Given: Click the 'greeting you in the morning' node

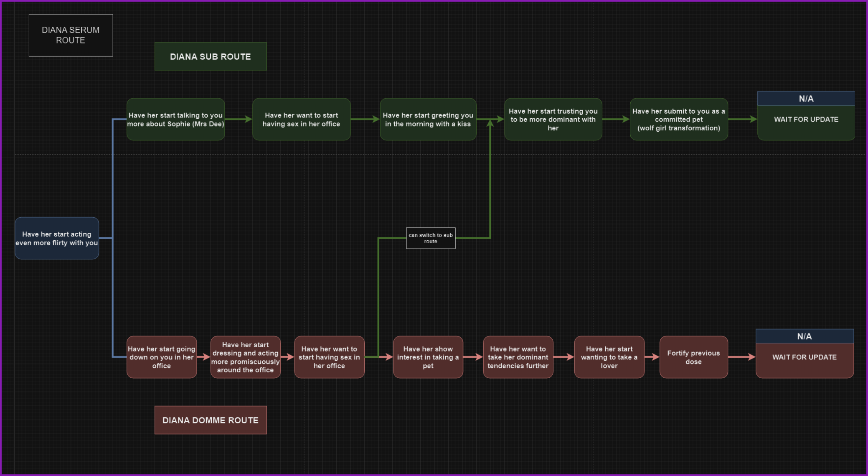Looking at the screenshot, I should coord(428,120).
